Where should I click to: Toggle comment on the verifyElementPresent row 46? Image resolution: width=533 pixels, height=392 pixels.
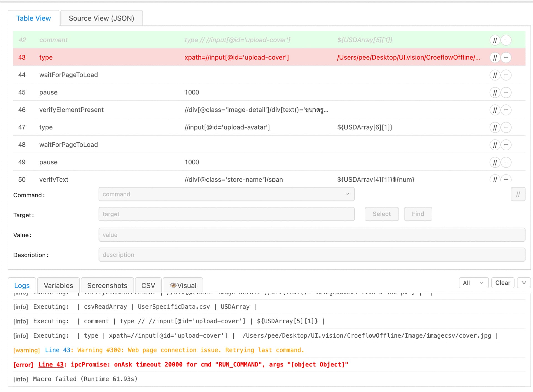tap(495, 110)
